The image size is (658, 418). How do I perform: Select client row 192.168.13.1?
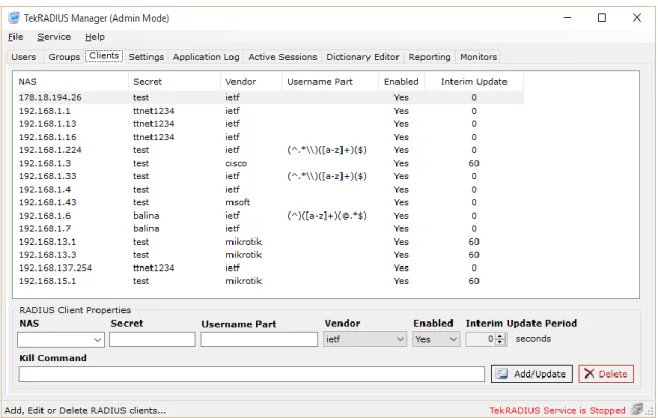click(269, 242)
